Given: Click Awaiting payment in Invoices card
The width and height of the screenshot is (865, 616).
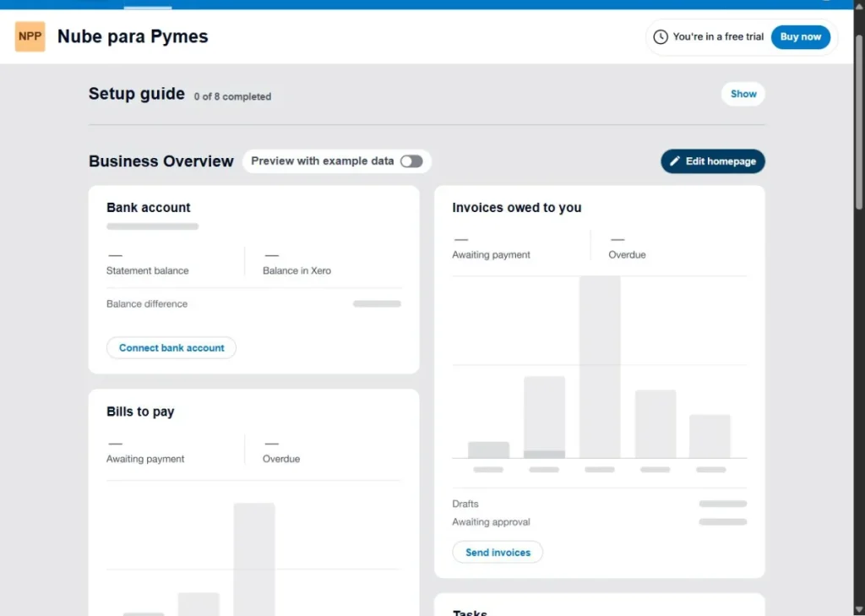Looking at the screenshot, I should 491,254.
